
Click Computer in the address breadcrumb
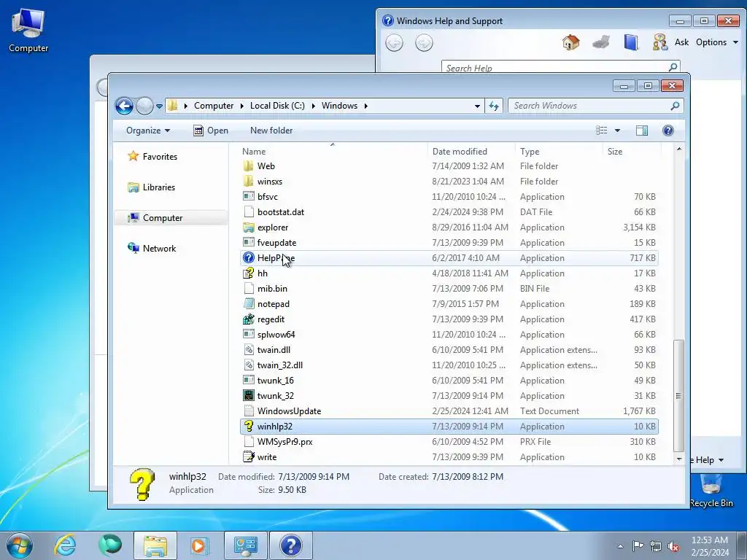(214, 106)
